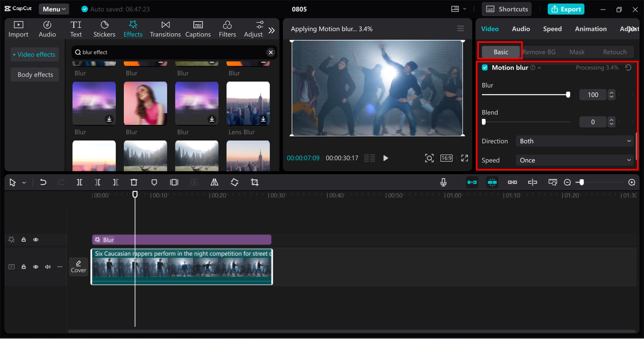
Task: Click the timeline zoom out minus icon
Action: [x=567, y=182]
